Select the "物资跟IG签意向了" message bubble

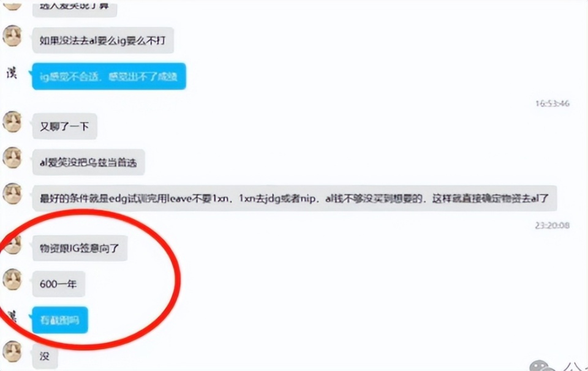point(80,248)
